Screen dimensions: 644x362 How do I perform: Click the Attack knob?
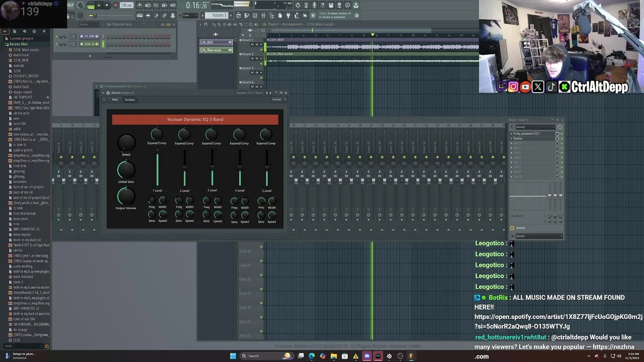(126, 142)
